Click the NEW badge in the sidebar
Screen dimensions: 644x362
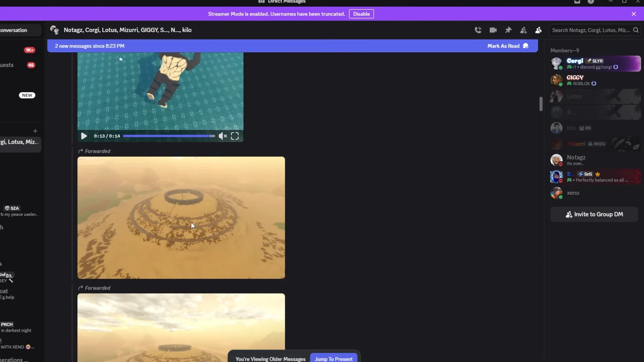(27, 95)
